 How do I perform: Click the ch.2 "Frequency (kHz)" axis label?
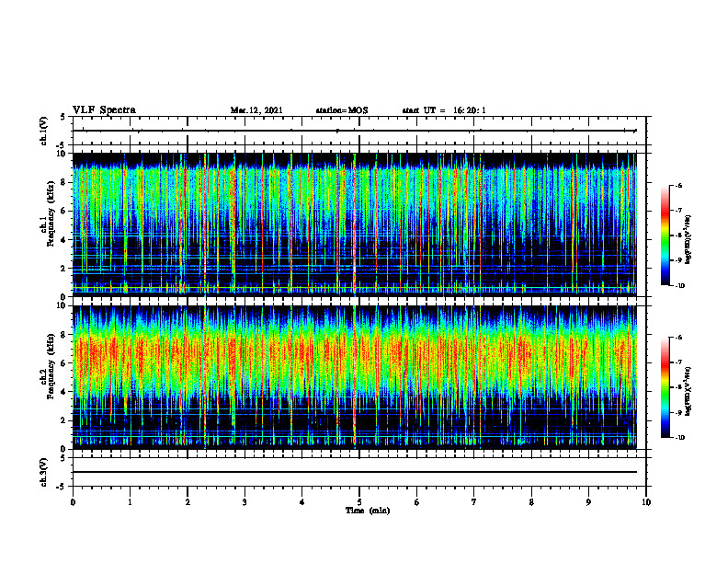[51, 366]
